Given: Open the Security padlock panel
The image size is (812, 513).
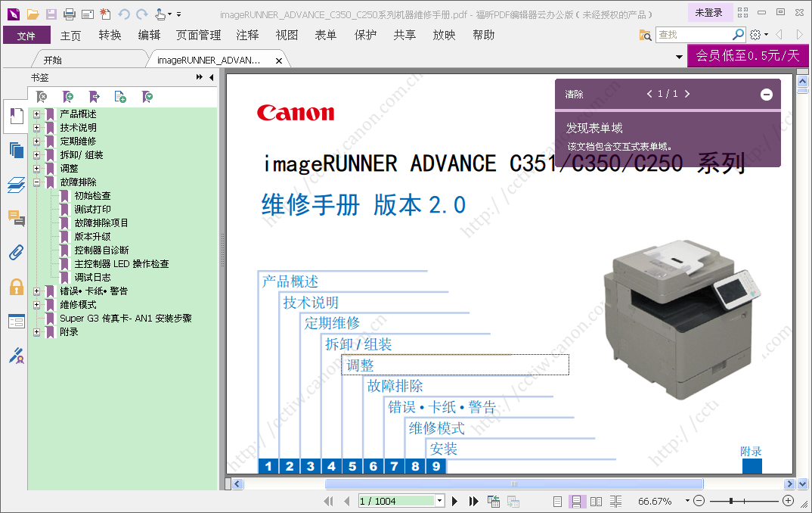Looking at the screenshot, I should click(16, 287).
